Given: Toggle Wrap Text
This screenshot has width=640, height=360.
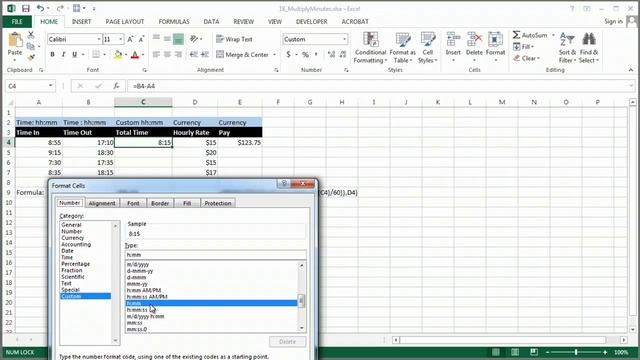Looking at the screenshot, I should pos(234,39).
